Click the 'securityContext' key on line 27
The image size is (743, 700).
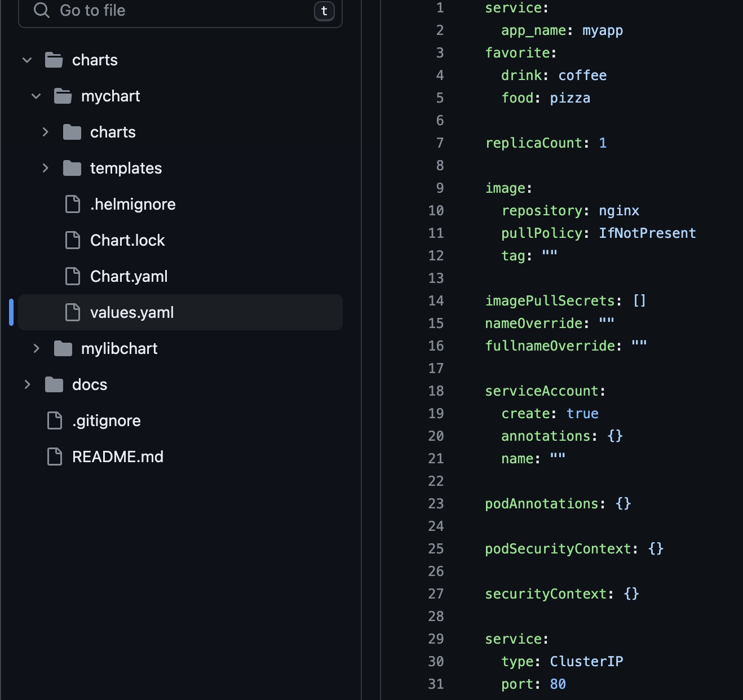click(546, 594)
